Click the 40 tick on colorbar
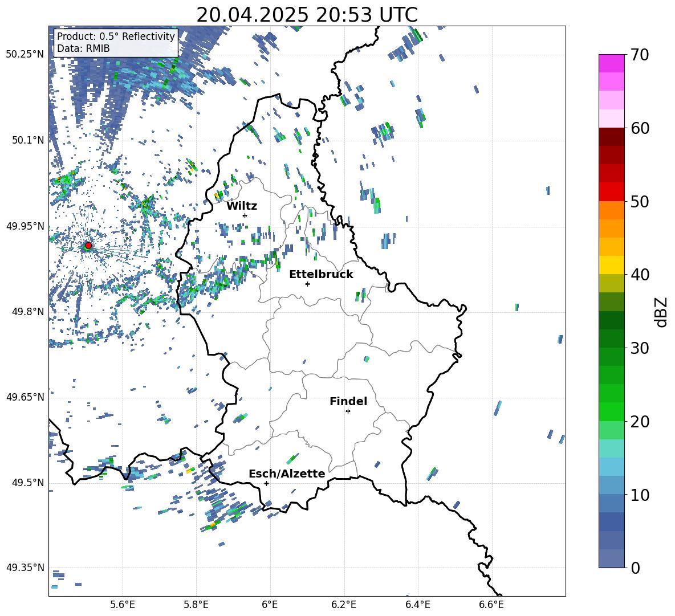Image resolution: width=675 pixels, height=616 pixels. [640, 275]
